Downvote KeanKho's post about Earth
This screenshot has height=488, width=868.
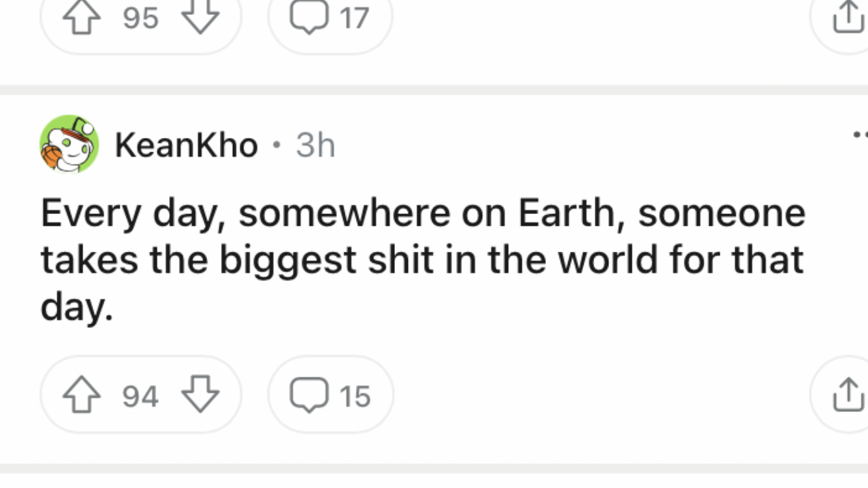coord(200,395)
